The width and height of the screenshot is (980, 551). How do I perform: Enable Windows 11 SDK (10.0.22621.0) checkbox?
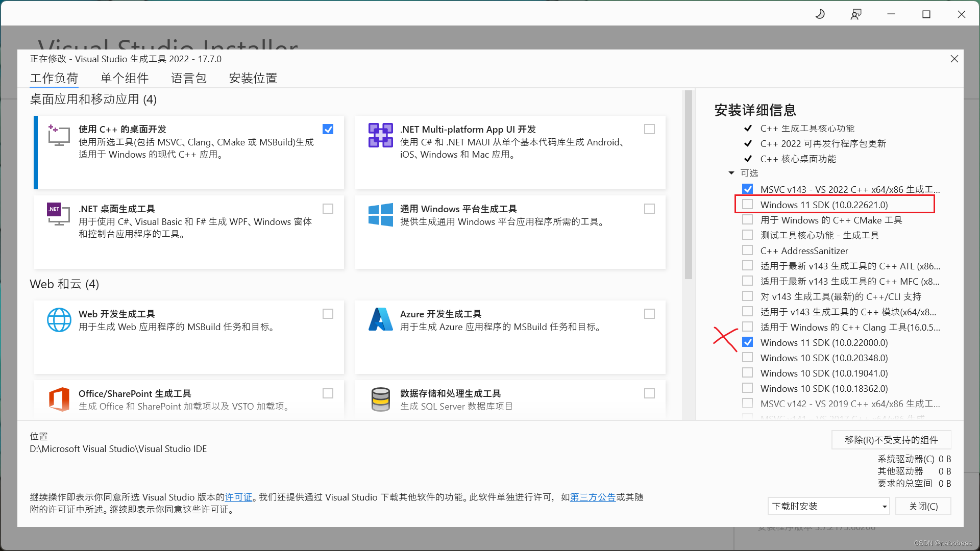tap(747, 205)
